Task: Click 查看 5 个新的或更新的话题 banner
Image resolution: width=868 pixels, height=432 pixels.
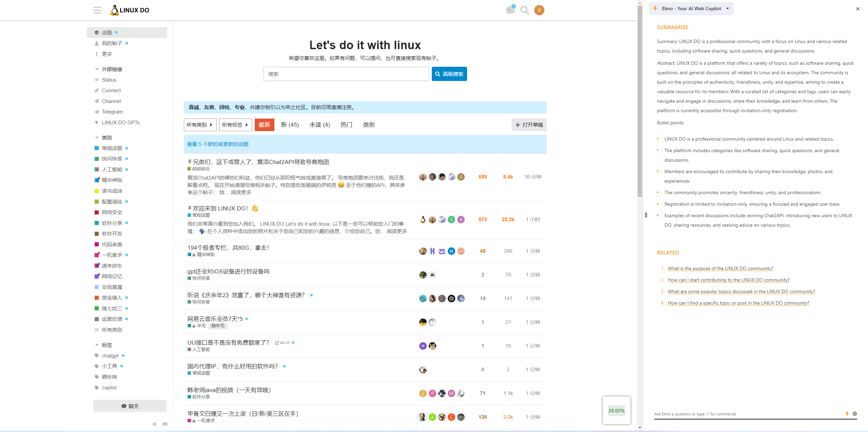Action: tap(365, 144)
